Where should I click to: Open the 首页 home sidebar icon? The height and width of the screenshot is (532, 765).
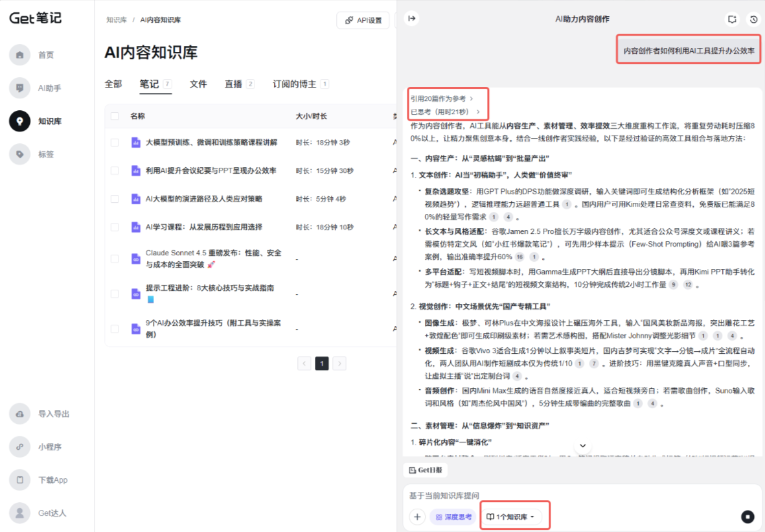[20, 55]
